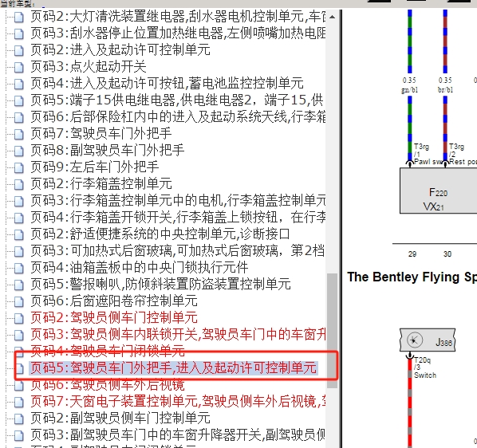477x448 pixels.
Task: Click document icon beside 页码7:驾驶员车门外把手
Action: click(x=18, y=134)
